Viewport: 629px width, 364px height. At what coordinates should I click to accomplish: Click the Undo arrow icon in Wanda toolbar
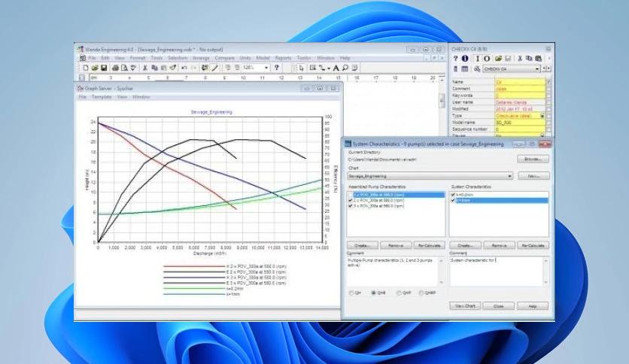(184, 68)
